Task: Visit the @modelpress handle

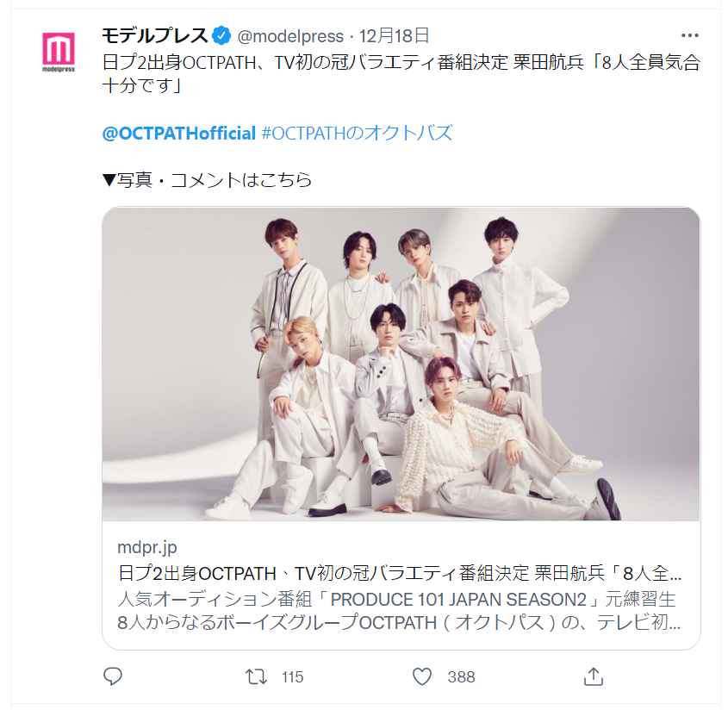Action: click(290, 36)
